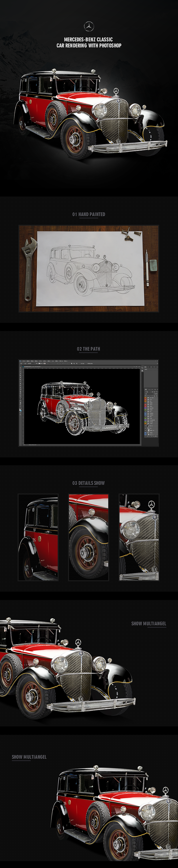
Task: Select the Crop tool
Action: tap(21, 376)
